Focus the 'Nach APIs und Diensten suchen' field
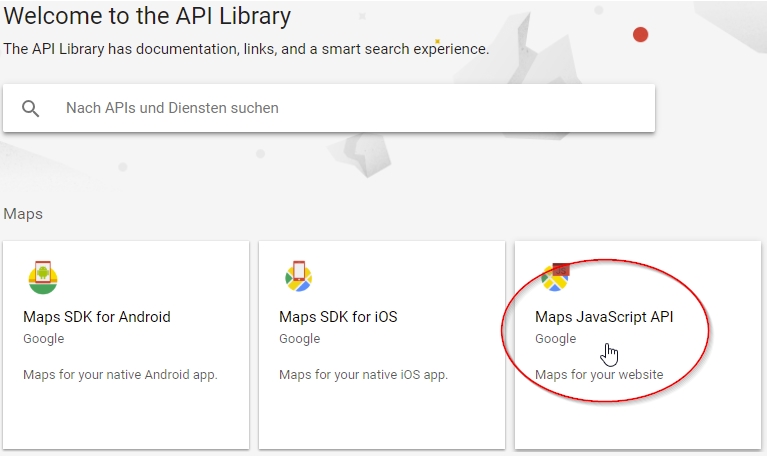 329,108
